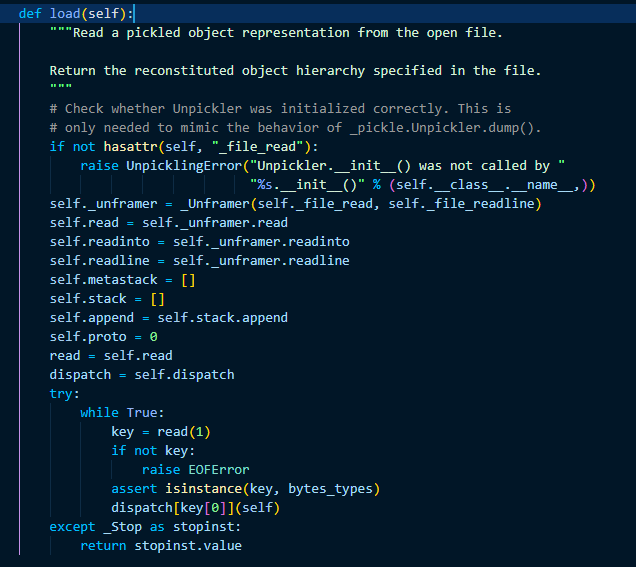The image size is (636, 567).
Task: Click the assert keyword
Action: 134,489
